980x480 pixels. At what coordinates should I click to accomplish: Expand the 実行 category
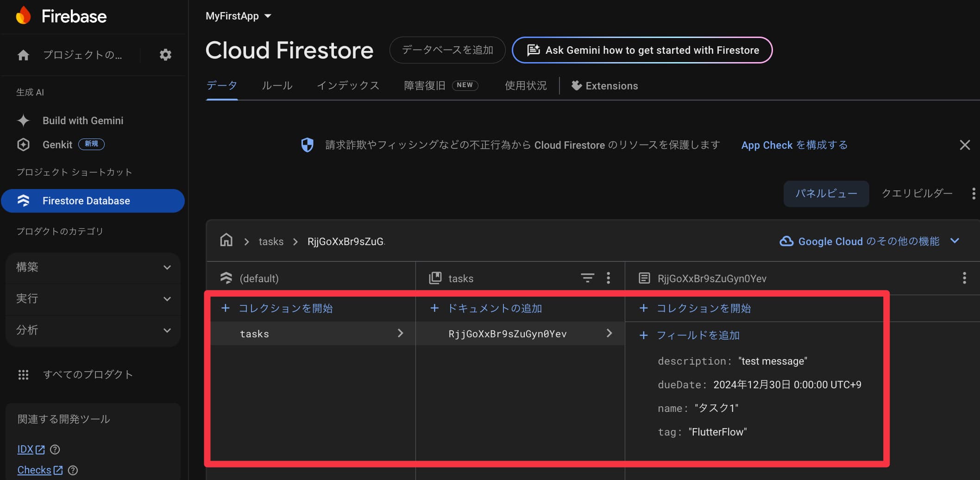(x=93, y=299)
